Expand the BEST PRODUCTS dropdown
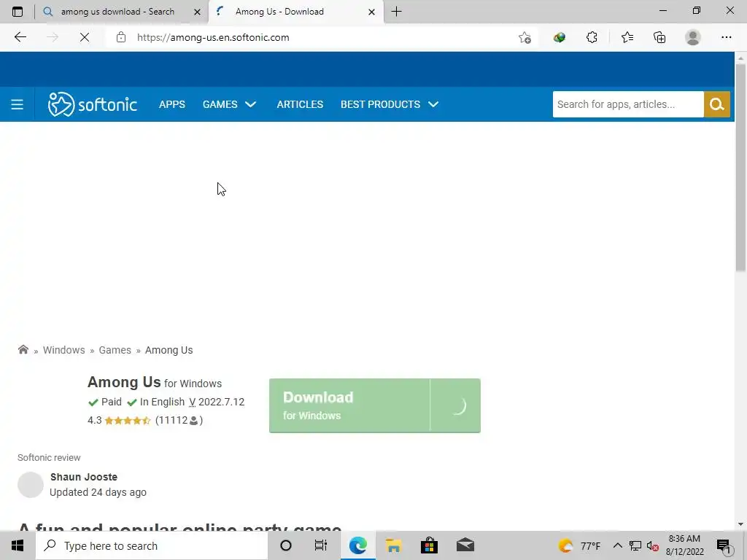 point(390,104)
